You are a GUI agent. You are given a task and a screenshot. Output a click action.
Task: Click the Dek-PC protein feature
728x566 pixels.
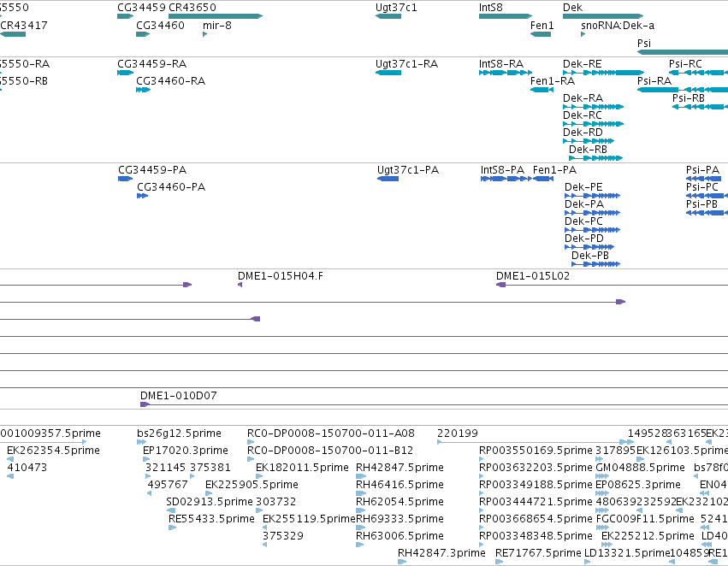[x=593, y=230]
